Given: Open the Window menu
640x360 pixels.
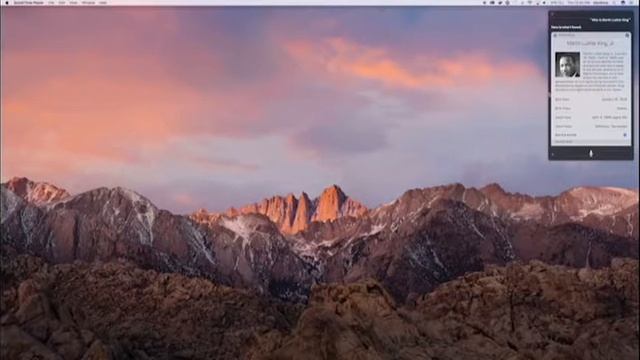Looking at the screenshot, I should coord(88,2).
